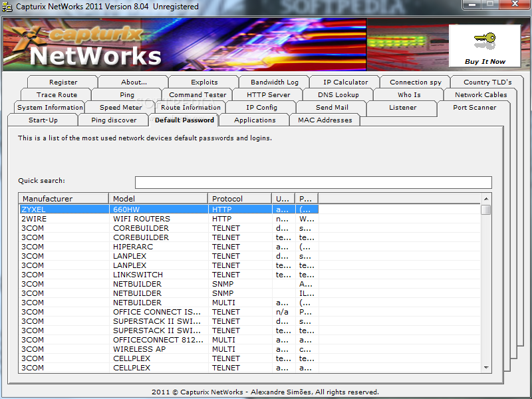This screenshot has width=532, height=399.
Task: Open the Speed Meter tab
Action: click(120, 107)
